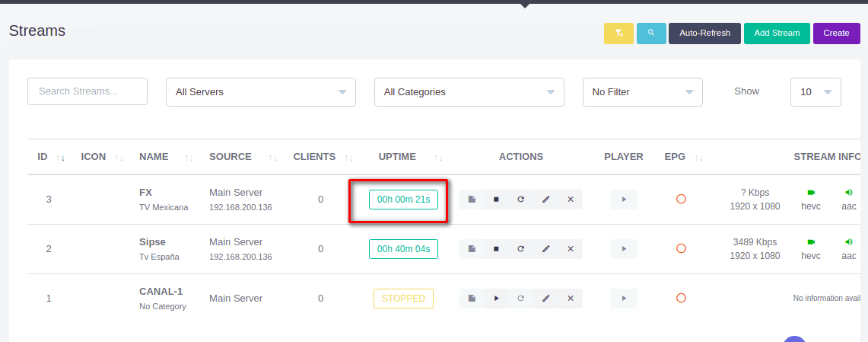The height and width of the screenshot is (342, 868).
Task: Open the notes icon for Sipse stream
Action: (x=472, y=249)
